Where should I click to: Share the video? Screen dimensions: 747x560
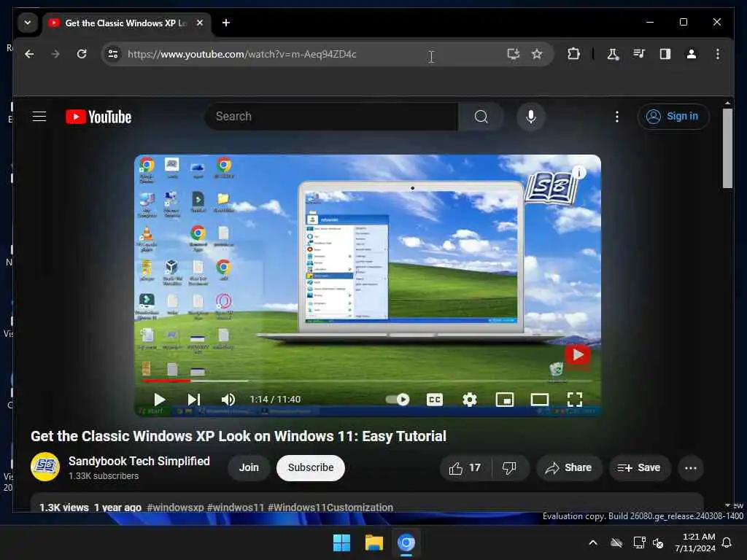[569, 468]
